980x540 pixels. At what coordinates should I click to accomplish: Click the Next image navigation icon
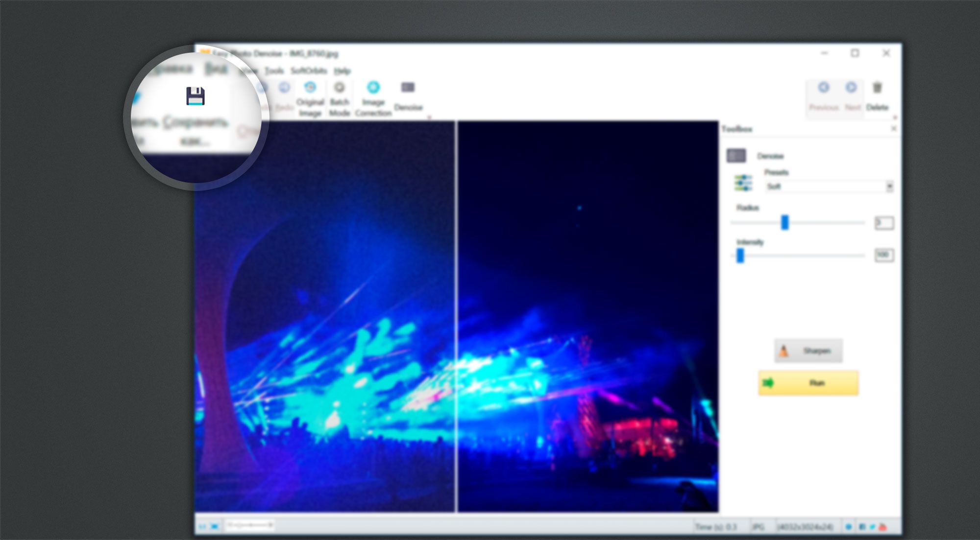click(851, 87)
